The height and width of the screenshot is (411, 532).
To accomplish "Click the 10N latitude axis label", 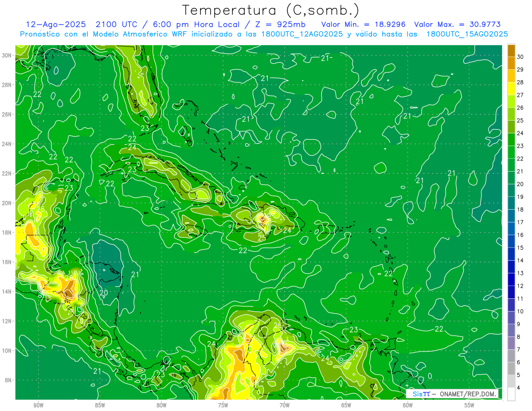I will click(7, 351).
